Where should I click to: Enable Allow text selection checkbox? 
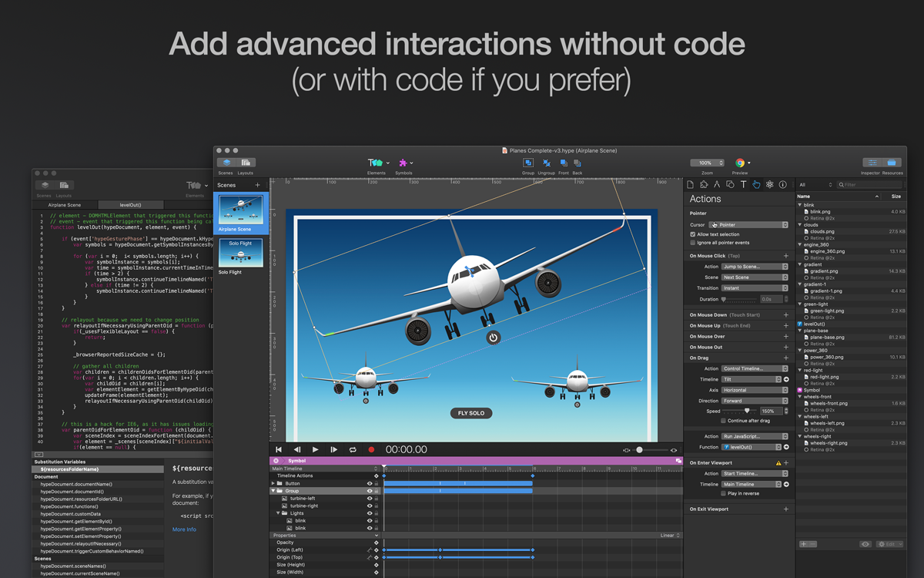coord(693,234)
